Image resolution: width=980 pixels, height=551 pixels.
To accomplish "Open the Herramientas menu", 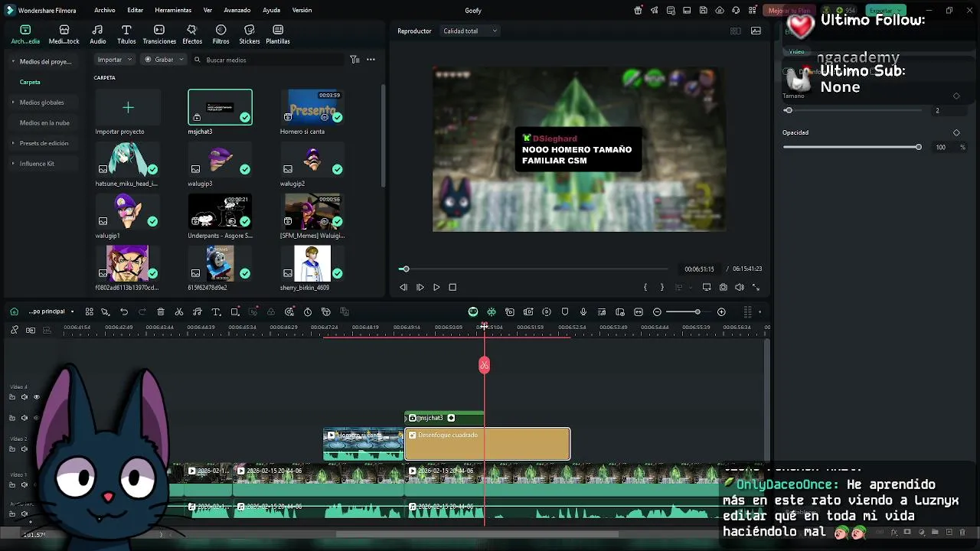I will click(x=173, y=11).
